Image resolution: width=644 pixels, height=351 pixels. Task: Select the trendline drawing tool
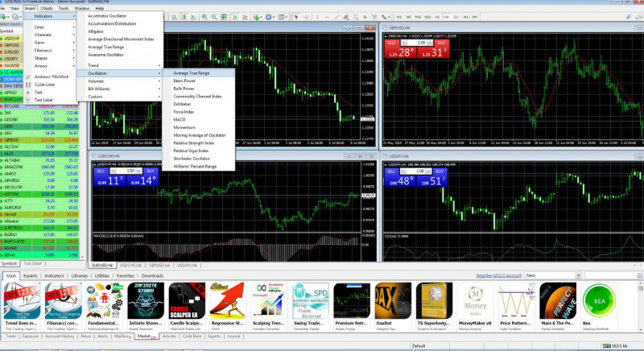[x=336, y=17]
